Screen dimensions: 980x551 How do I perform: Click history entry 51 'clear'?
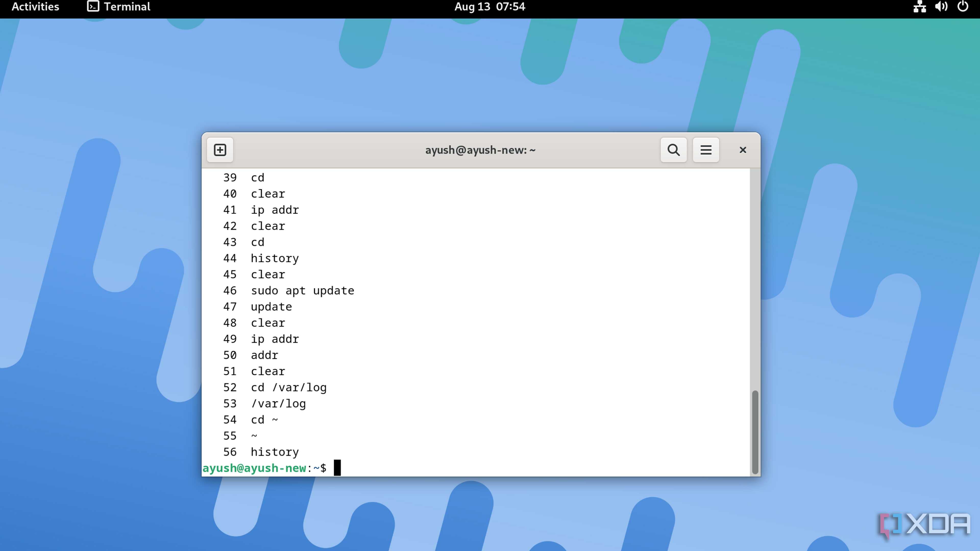click(268, 371)
